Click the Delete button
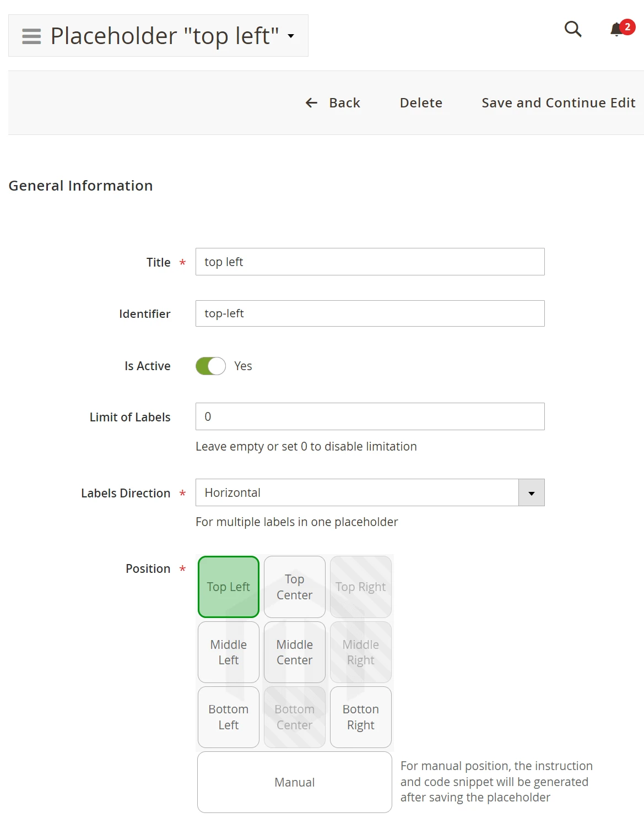 coord(421,103)
